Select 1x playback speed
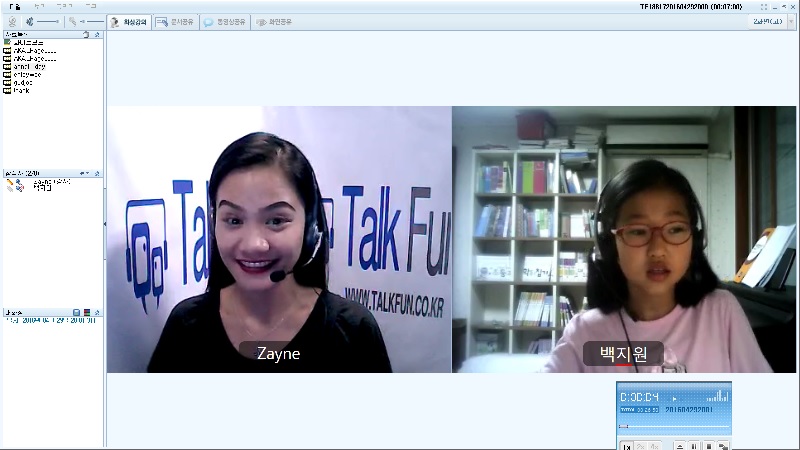The height and width of the screenshot is (450, 800). coord(626,445)
